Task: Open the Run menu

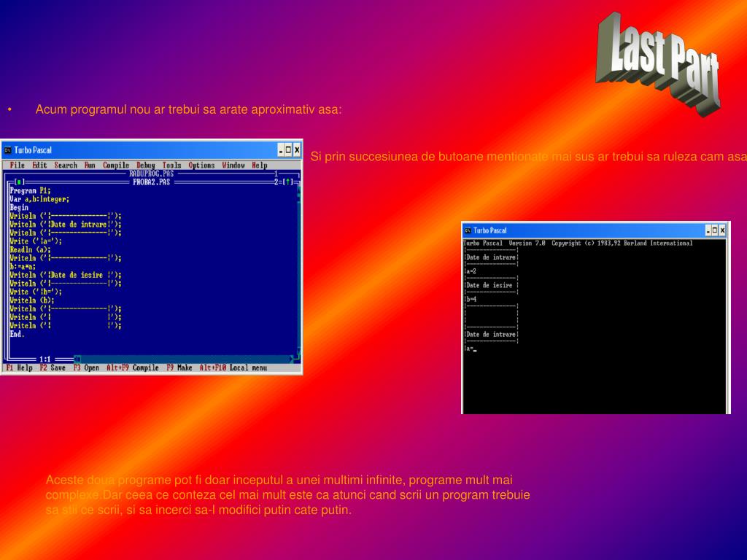Action: (90, 166)
